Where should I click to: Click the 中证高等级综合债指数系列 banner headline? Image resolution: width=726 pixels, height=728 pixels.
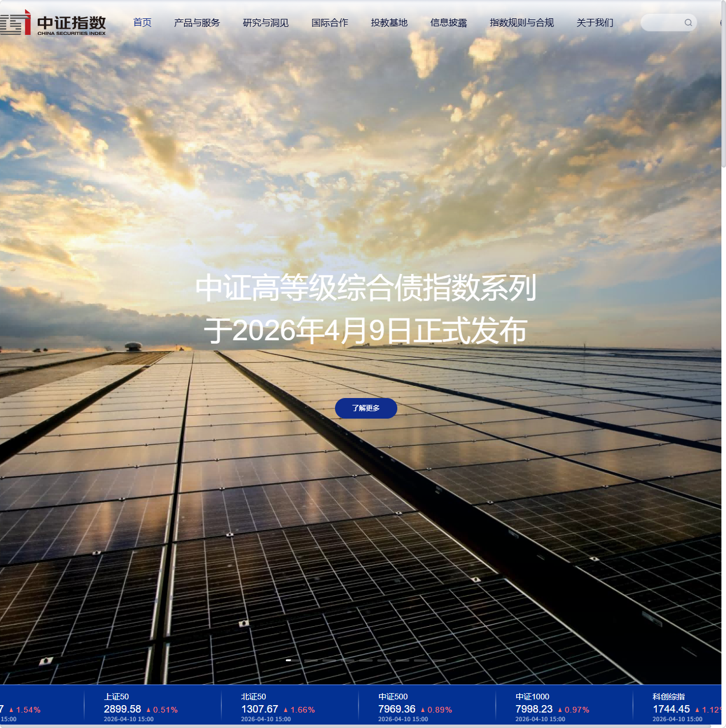pyautogui.click(x=366, y=288)
